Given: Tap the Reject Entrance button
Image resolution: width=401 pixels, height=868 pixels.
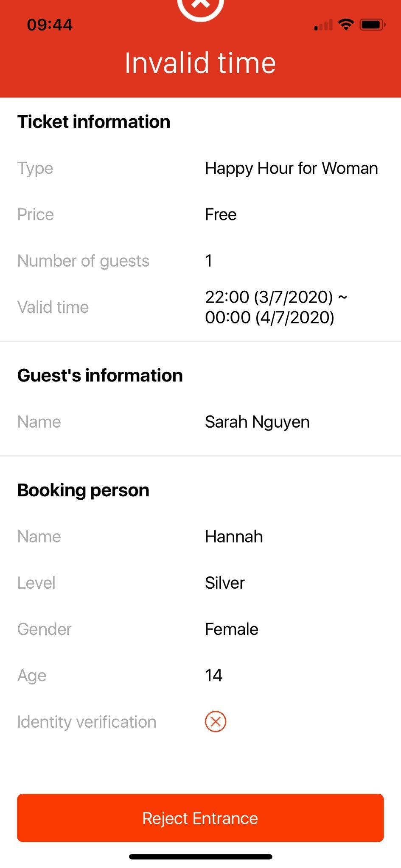Looking at the screenshot, I should tap(200, 818).
